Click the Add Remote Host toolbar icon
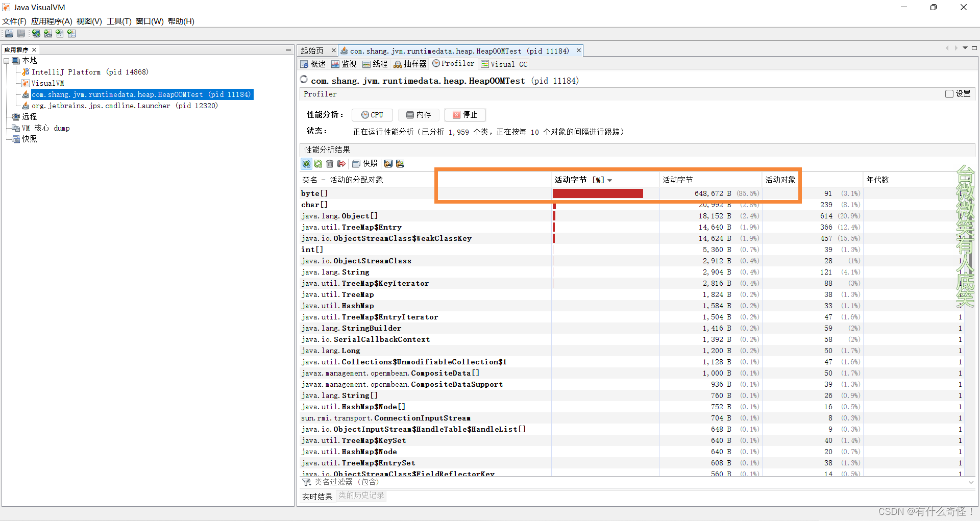The width and height of the screenshot is (980, 521). click(x=36, y=34)
